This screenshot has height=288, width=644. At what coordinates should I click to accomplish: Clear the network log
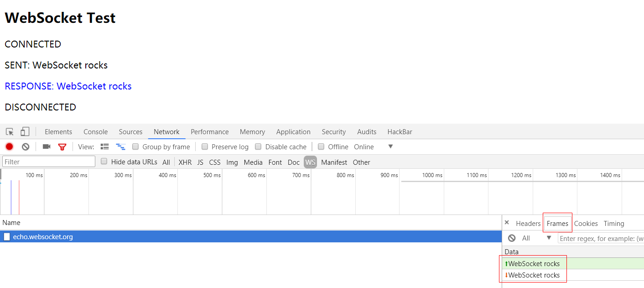26,147
